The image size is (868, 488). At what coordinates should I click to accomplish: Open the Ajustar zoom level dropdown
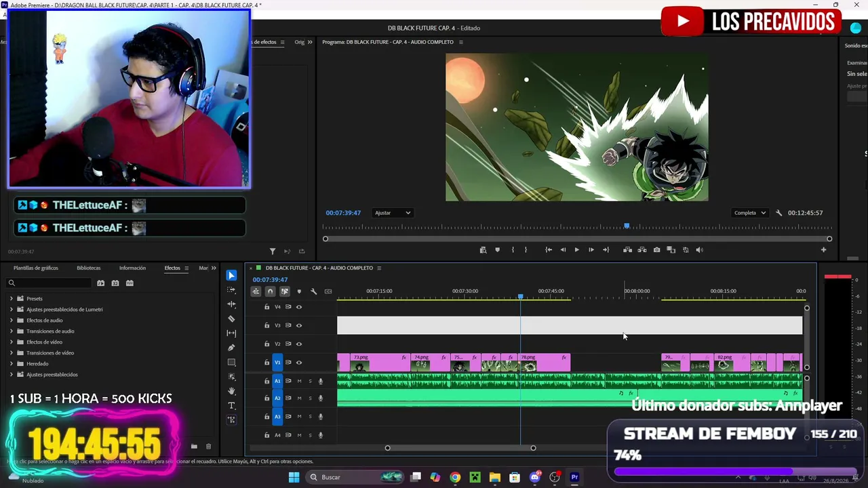(393, 213)
